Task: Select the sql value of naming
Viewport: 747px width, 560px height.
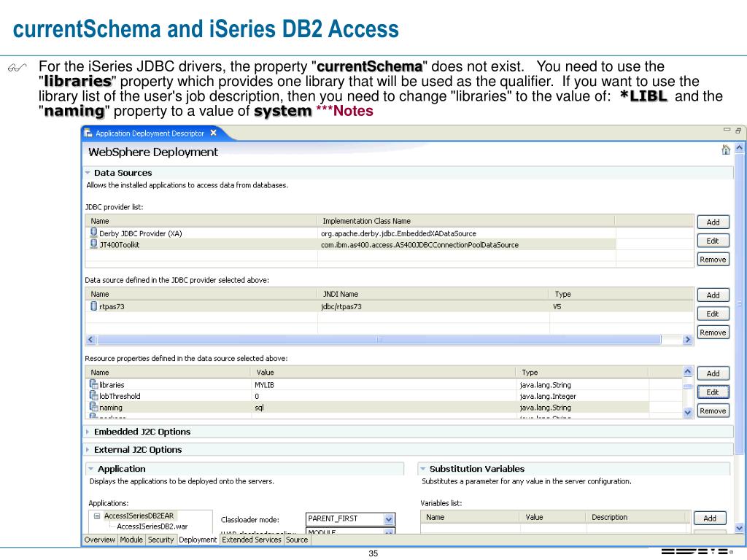Action: point(259,408)
